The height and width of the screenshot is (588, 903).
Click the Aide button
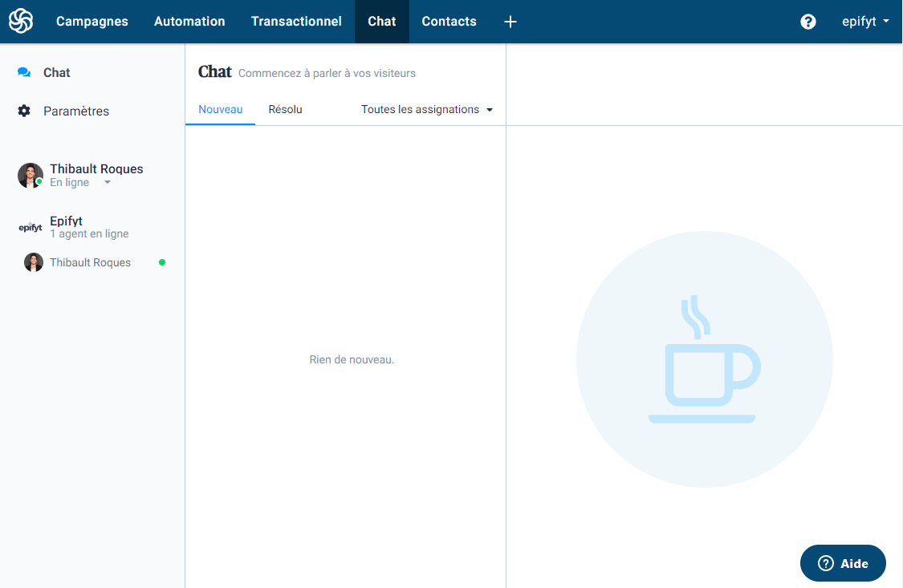click(x=843, y=563)
